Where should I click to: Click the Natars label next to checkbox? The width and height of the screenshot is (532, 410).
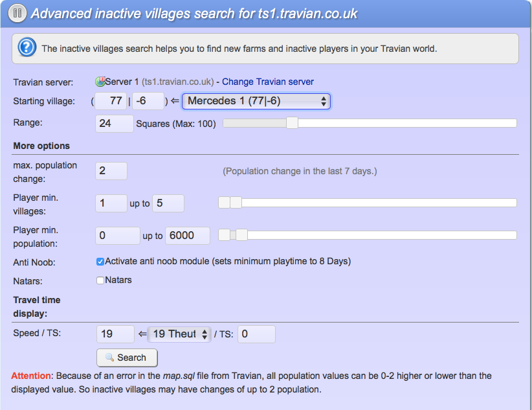click(x=118, y=280)
